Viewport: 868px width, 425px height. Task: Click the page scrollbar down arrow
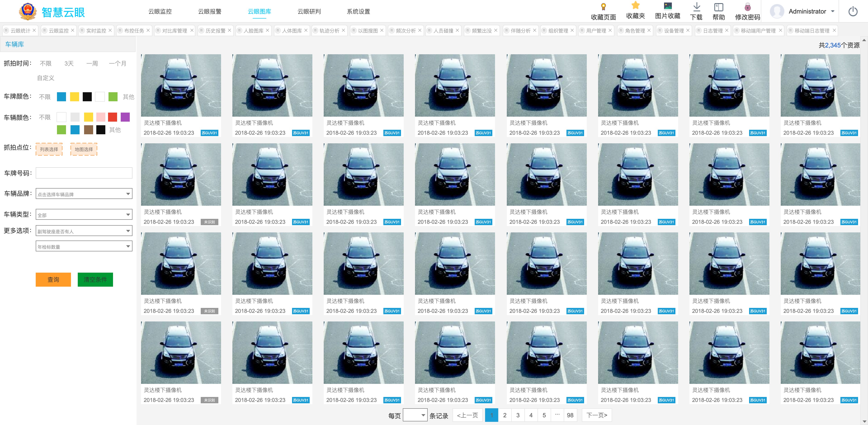864,421
